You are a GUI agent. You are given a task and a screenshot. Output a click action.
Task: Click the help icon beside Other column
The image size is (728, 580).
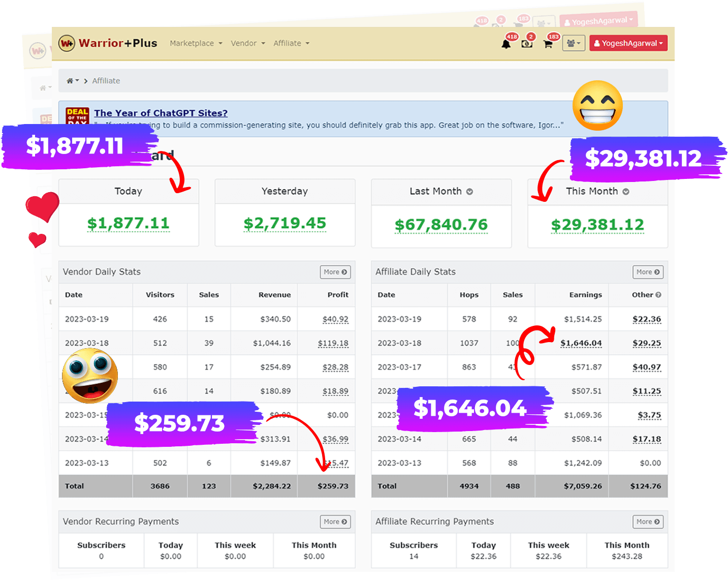click(658, 295)
